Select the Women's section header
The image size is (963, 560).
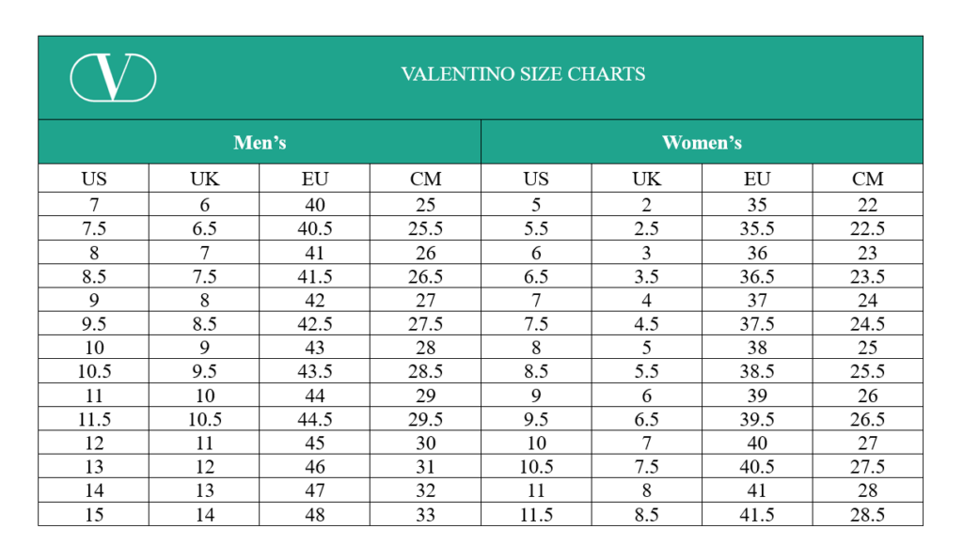tap(702, 142)
